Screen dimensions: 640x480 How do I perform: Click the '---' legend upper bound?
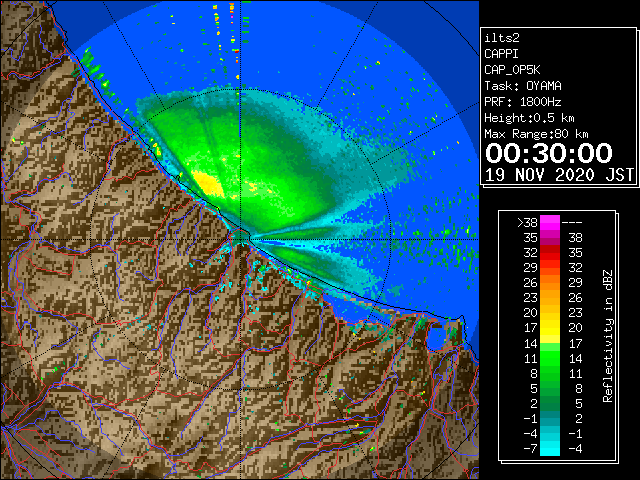coord(572,222)
